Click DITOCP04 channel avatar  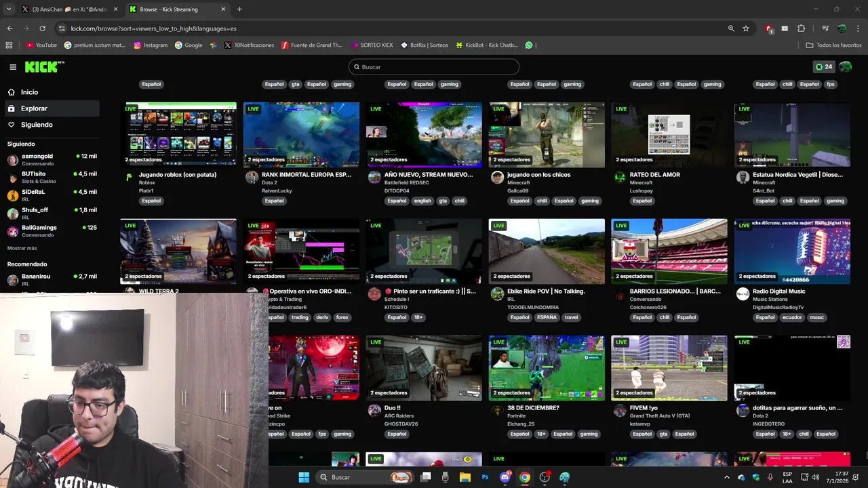click(374, 178)
